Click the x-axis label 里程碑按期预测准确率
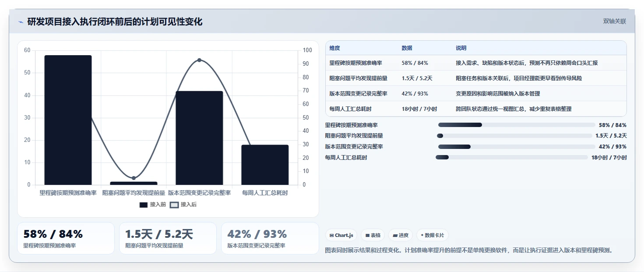644x272 pixels. tap(68, 193)
